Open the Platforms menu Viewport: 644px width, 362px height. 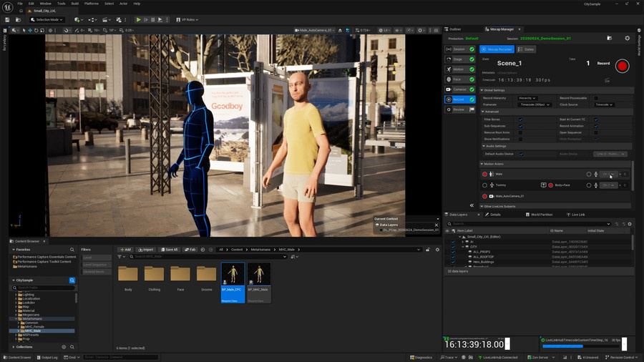pyautogui.click(x=91, y=4)
